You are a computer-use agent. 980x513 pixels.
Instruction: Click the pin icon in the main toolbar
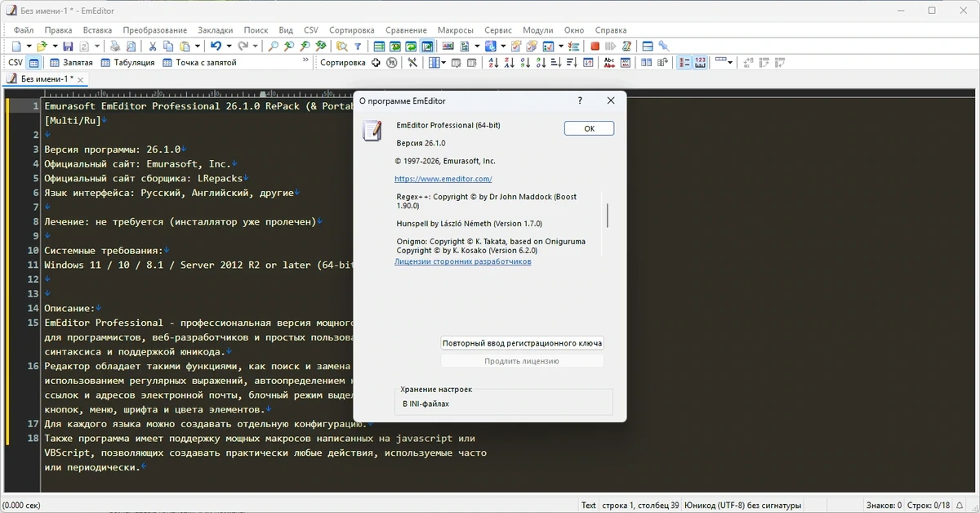[x=664, y=47]
